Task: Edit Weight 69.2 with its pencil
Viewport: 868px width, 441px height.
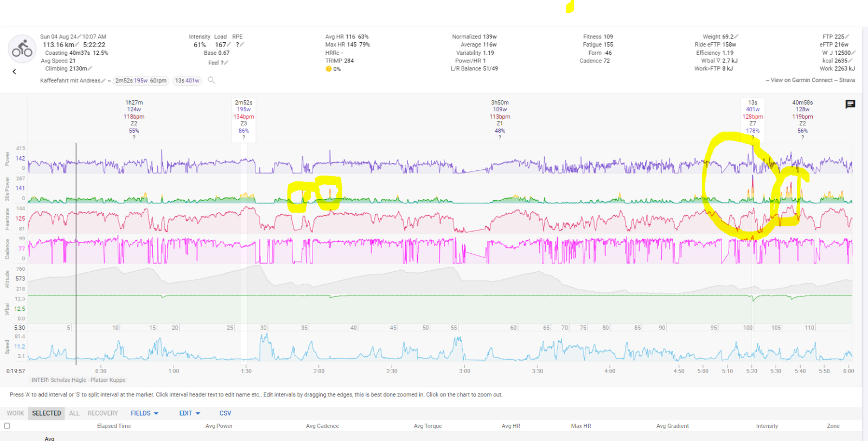Action: [736, 37]
